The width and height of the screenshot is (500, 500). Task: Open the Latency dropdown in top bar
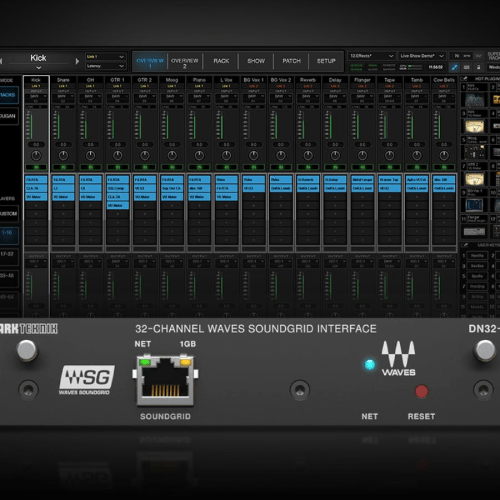tap(105, 66)
